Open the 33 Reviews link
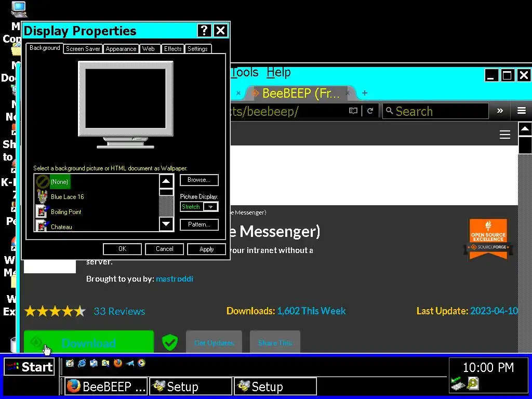This screenshot has width=532, height=399. click(x=119, y=311)
